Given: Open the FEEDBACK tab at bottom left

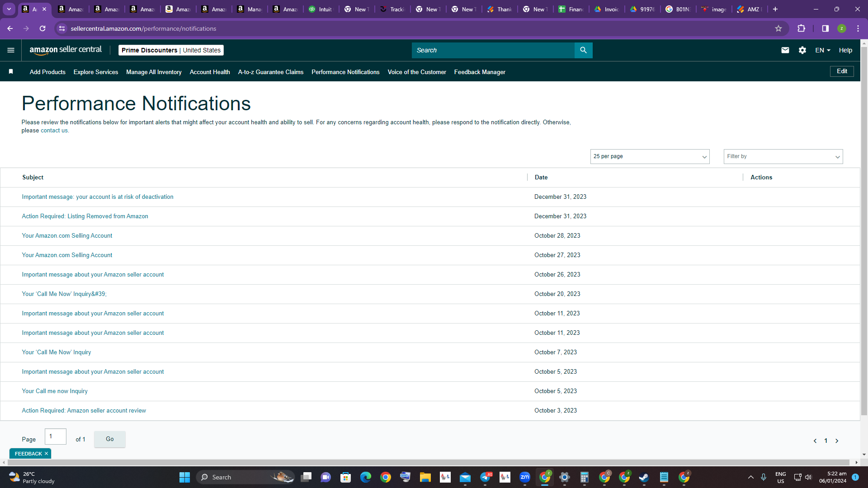Looking at the screenshot, I should (28, 454).
